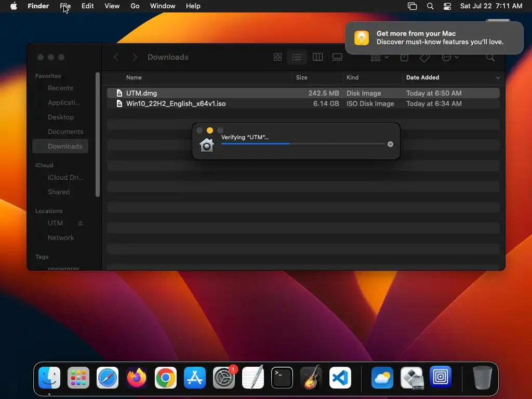Click Today at 6:34 AM date cell
This screenshot has width=532, height=399.
434,104
